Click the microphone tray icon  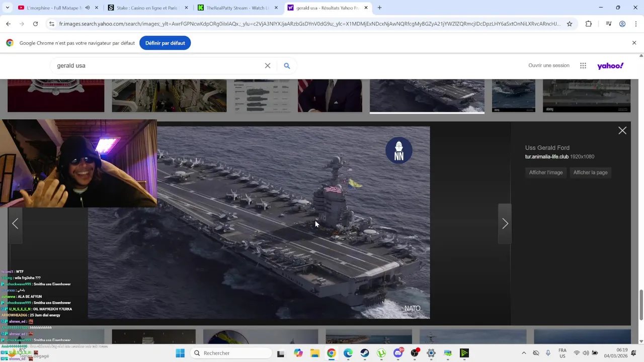tap(548, 353)
